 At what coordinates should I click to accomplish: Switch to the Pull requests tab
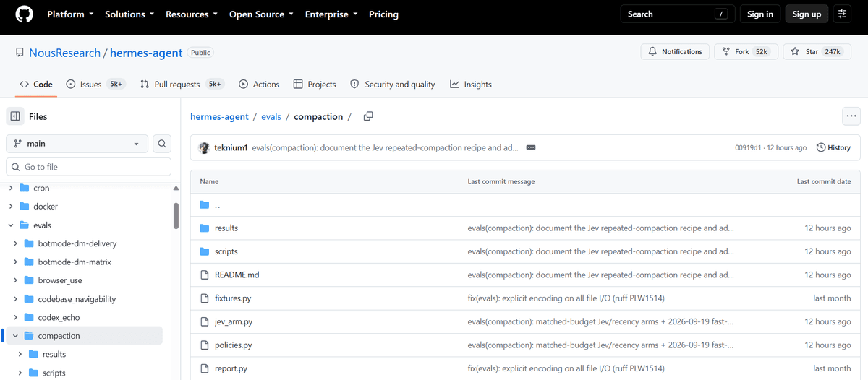pyautogui.click(x=182, y=85)
